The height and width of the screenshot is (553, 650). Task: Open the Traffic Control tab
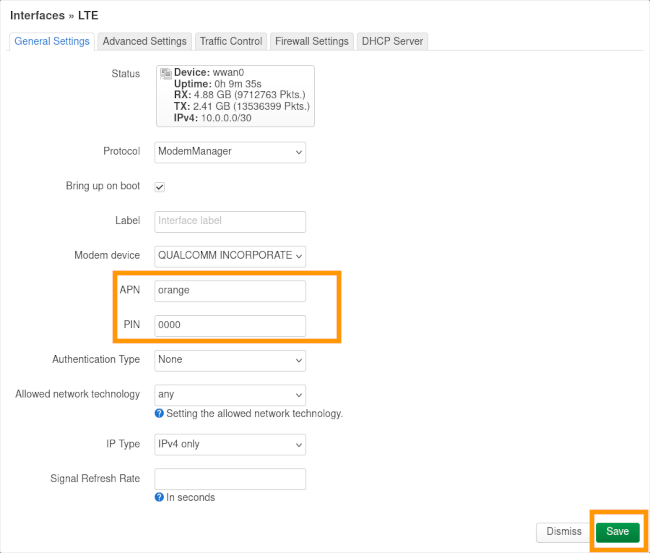point(231,41)
